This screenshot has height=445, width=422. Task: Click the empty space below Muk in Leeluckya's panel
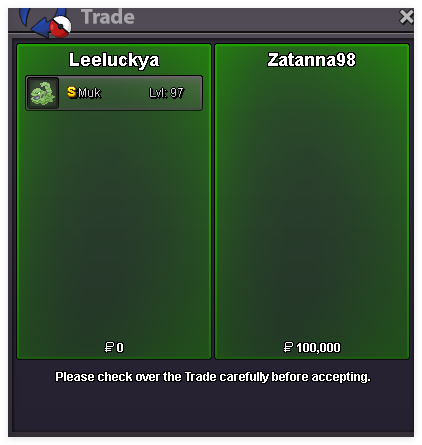tap(114, 223)
